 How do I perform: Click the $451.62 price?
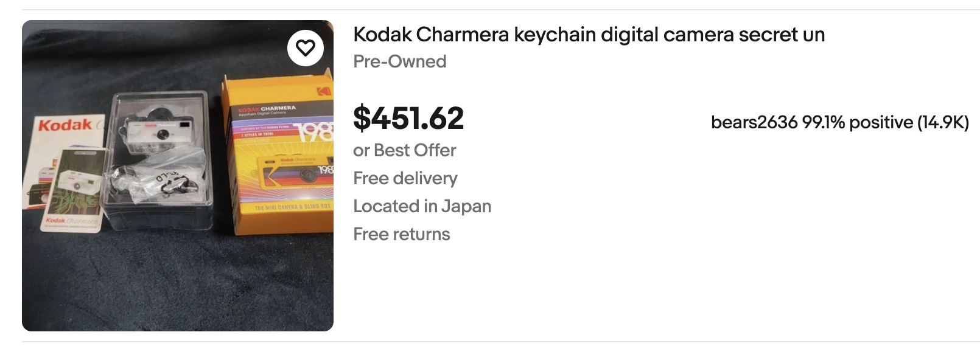(x=408, y=118)
